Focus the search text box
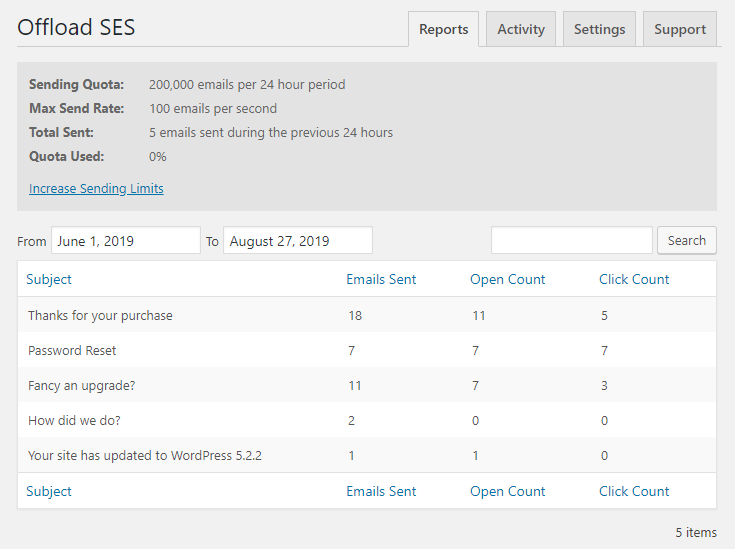This screenshot has height=549, width=735. pos(571,241)
